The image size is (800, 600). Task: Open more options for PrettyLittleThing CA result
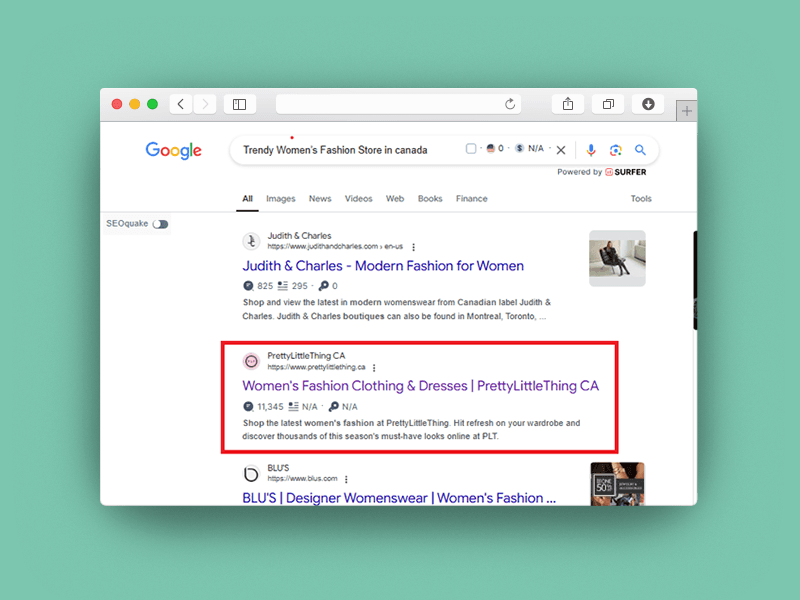pos(374,368)
